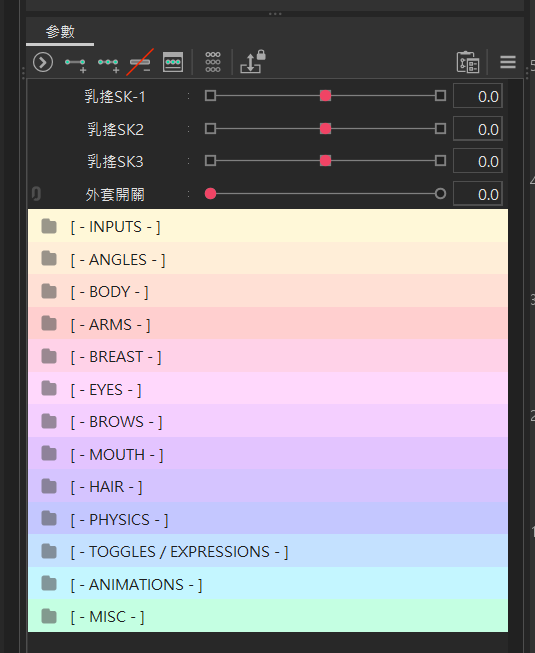Click the delete keys icon
This screenshot has width=535, height=653.
tap(140, 62)
